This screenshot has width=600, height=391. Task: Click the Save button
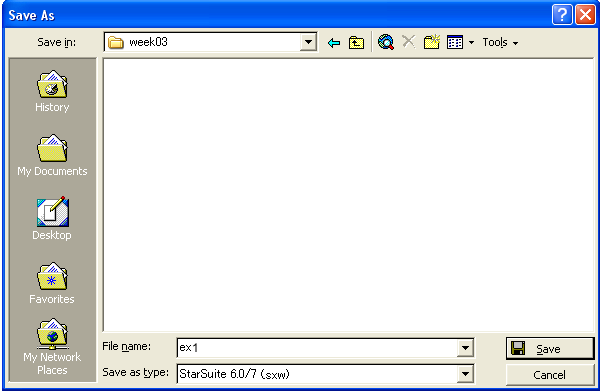click(550, 349)
